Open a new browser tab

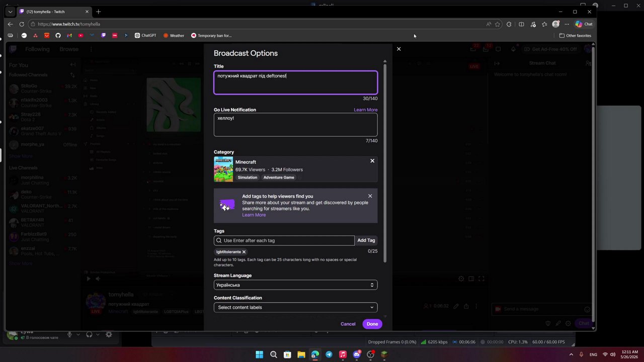[98, 12]
